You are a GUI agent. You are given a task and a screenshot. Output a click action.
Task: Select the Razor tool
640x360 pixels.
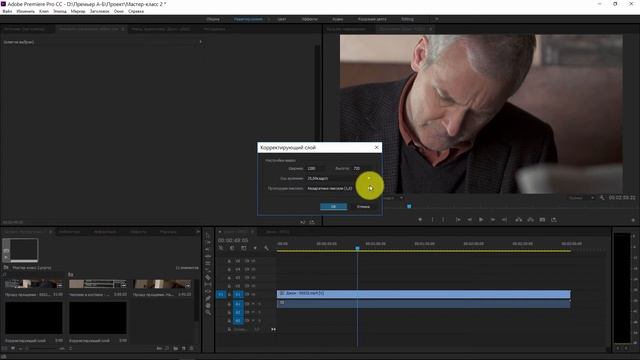point(208,278)
